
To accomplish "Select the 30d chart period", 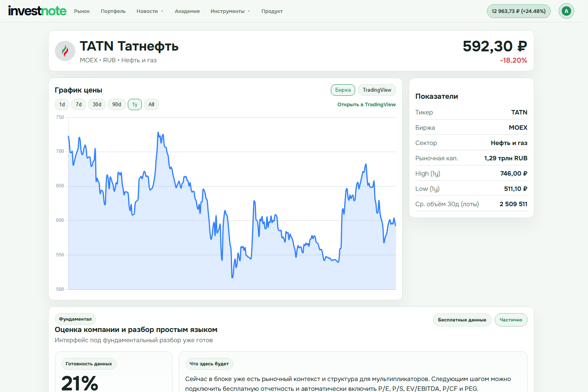I will pos(97,105).
